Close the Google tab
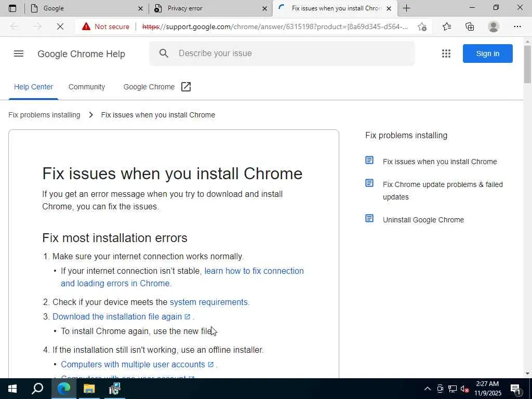532x399 pixels. point(140,8)
